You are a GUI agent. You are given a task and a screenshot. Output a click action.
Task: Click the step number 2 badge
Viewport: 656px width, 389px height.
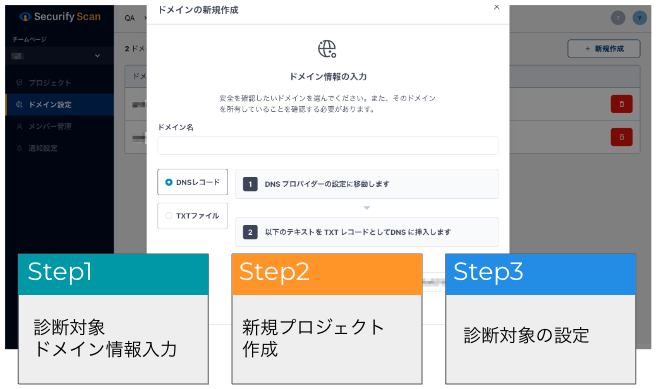250,232
